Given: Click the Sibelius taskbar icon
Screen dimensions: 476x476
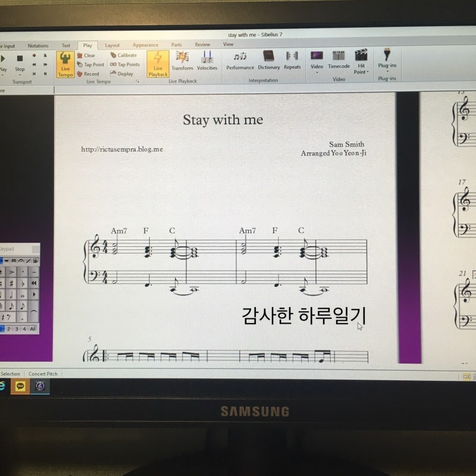Looking at the screenshot, I should click(x=40, y=386).
